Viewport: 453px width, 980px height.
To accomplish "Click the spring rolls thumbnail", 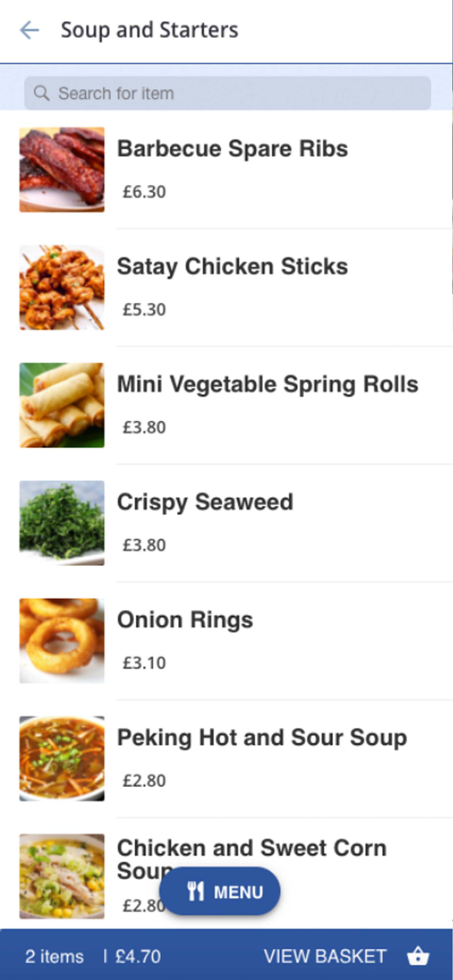I will (62, 405).
